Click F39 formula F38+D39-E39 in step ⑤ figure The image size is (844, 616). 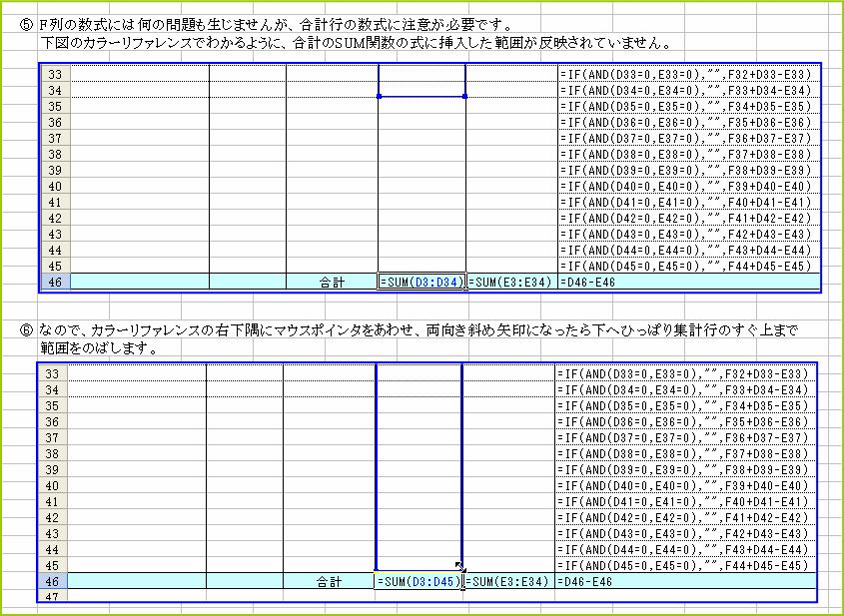[x=689, y=170]
